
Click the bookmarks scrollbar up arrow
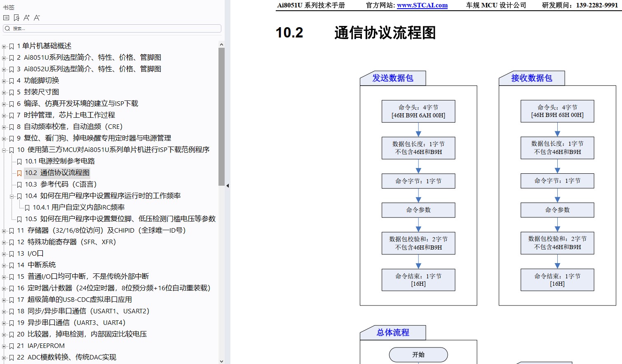pyautogui.click(x=221, y=44)
